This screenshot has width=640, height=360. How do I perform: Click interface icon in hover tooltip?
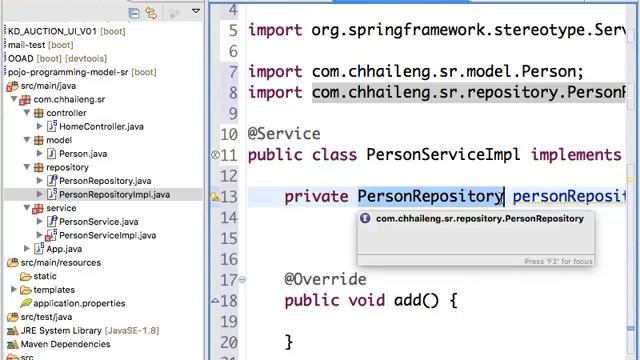tap(365, 218)
